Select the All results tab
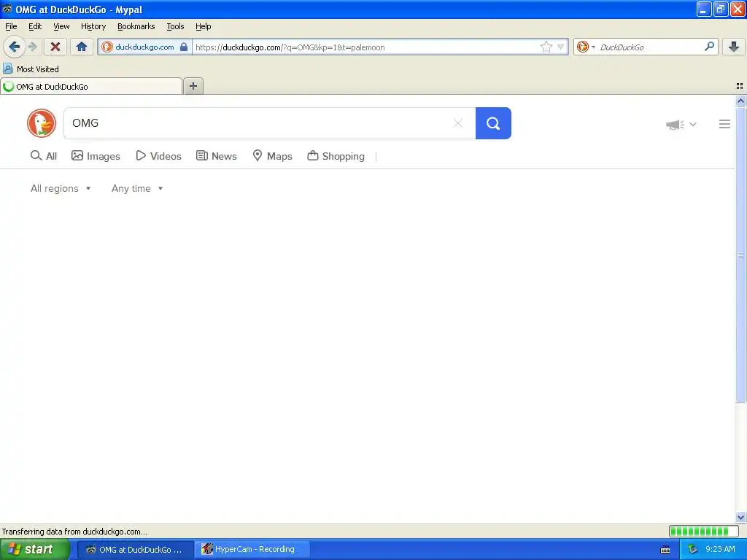The image size is (747, 560). pyautogui.click(x=43, y=156)
